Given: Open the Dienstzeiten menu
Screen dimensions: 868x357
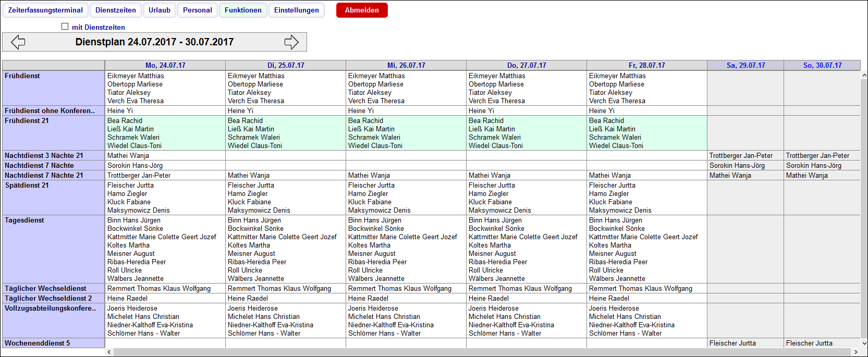Looking at the screenshot, I should click(x=116, y=10).
